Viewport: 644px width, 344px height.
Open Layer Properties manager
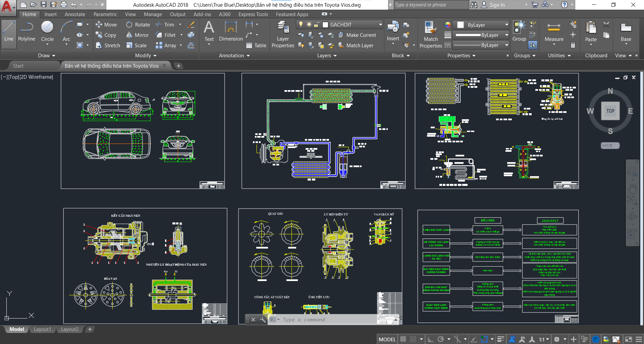coord(283,34)
